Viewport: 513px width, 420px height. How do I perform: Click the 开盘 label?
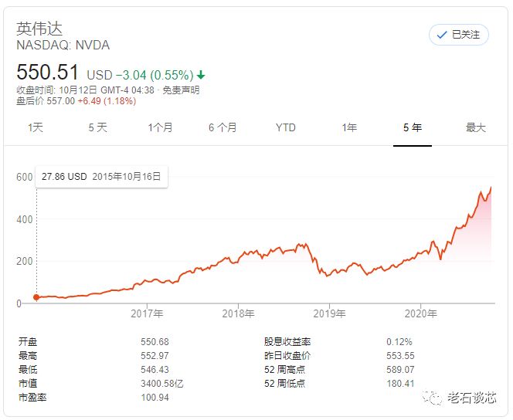[28, 342]
